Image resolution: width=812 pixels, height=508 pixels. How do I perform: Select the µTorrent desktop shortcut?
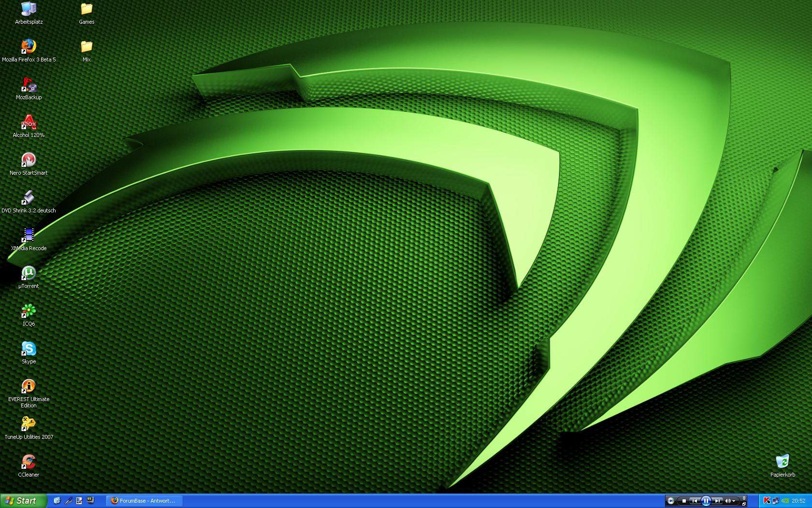[29, 277]
